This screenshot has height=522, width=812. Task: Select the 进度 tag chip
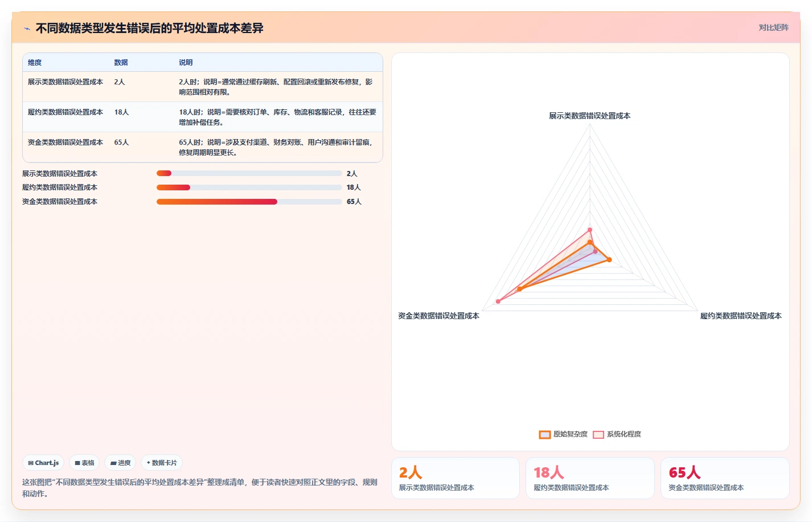[120, 463]
